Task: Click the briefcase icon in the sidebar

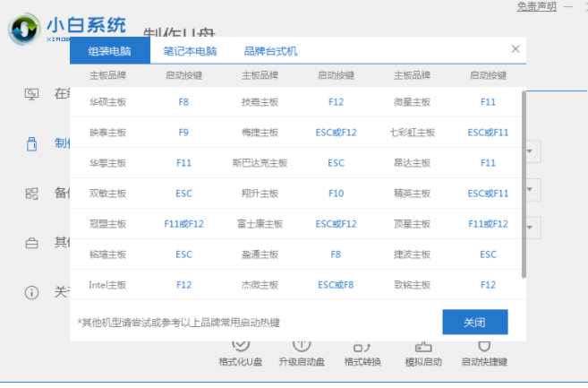Action: pyautogui.click(x=32, y=242)
